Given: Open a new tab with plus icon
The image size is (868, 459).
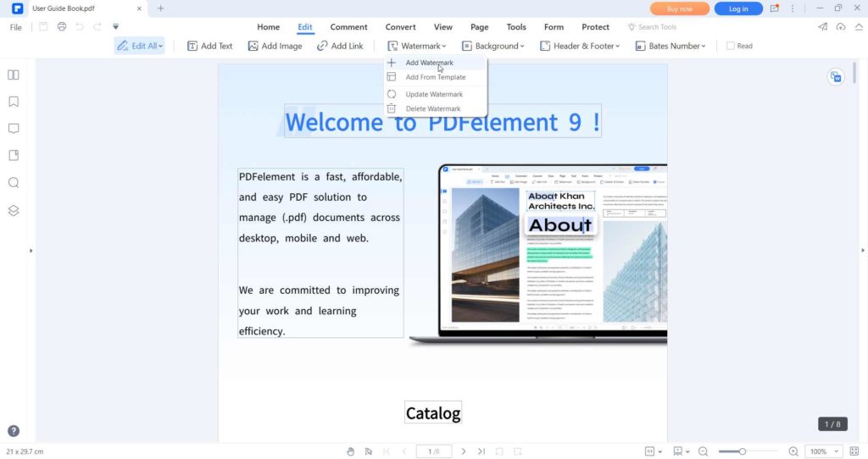Looking at the screenshot, I should 160,8.
